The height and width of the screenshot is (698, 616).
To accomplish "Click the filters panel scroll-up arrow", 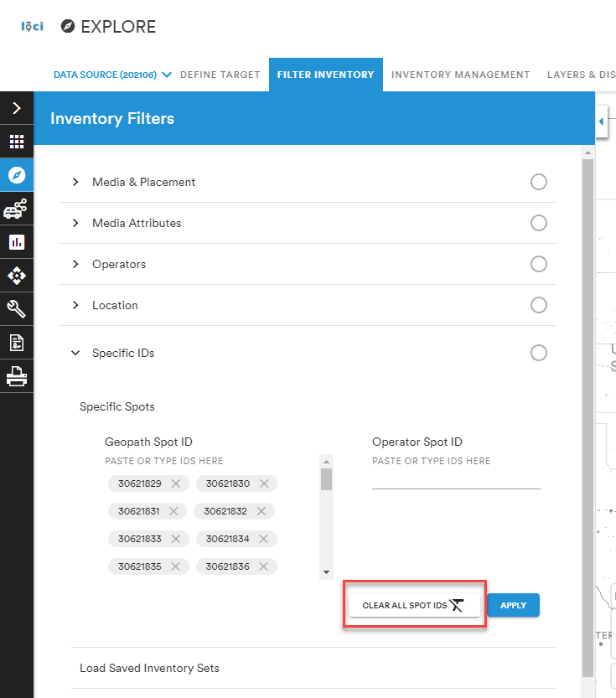I will tap(588, 153).
